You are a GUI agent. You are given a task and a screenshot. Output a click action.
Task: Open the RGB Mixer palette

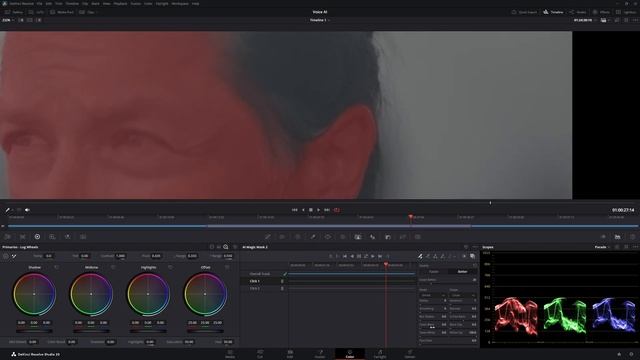67,237
